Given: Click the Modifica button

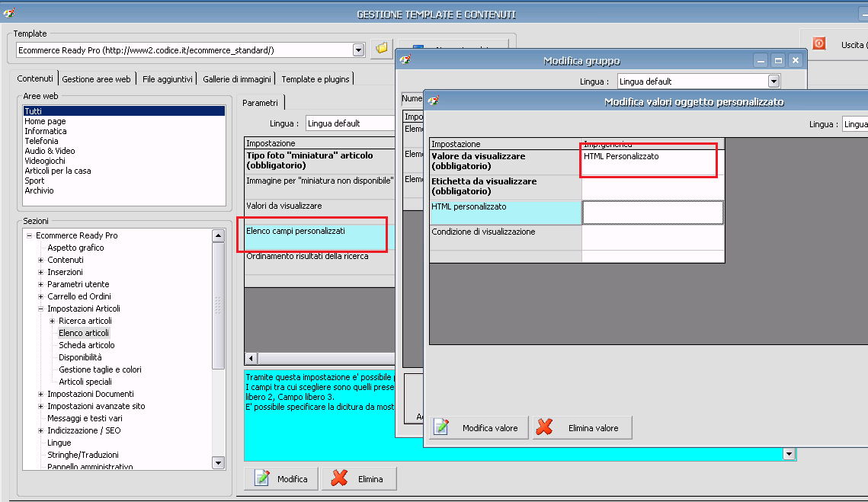Looking at the screenshot, I should pos(281,478).
